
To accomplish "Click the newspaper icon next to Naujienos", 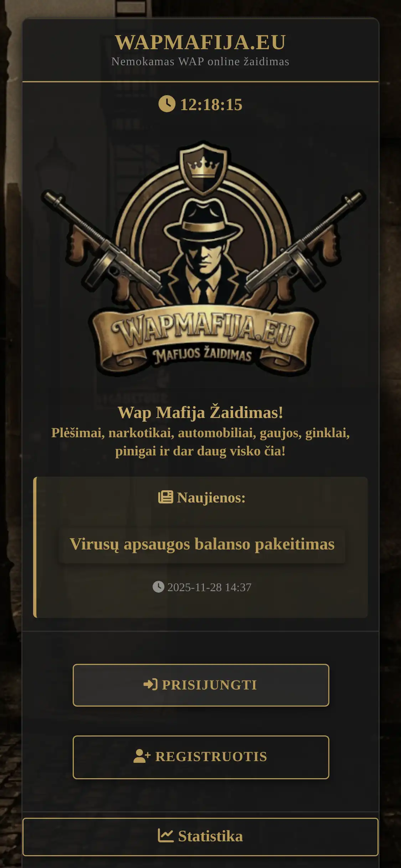I will [x=166, y=497].
